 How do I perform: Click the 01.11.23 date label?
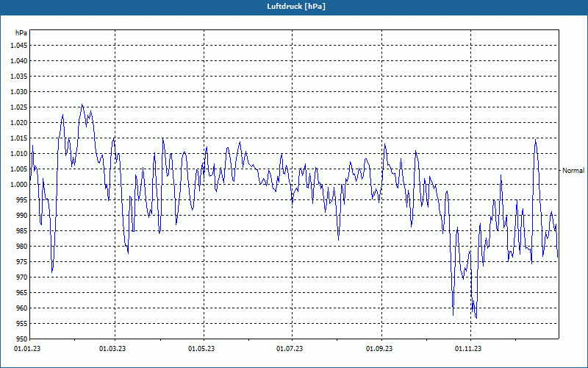[x=468, y=349]
